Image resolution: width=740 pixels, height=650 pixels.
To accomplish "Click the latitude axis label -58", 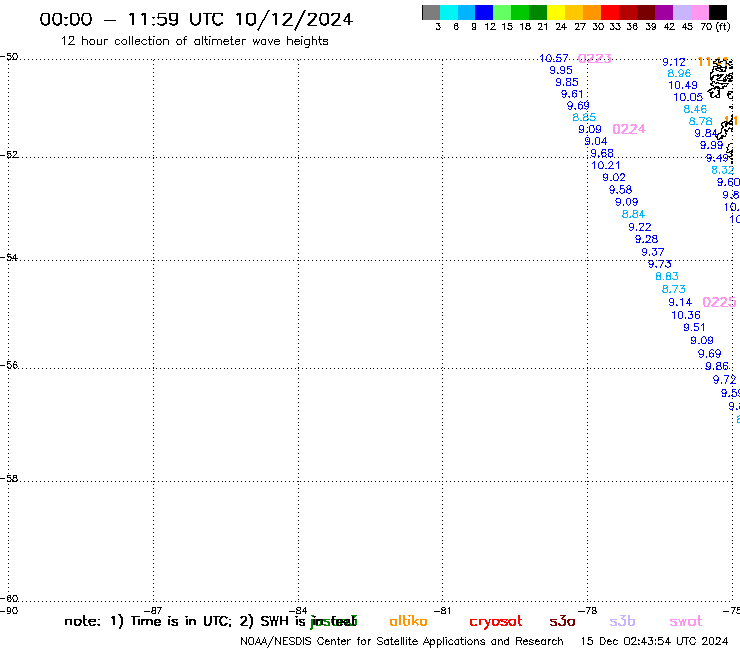I will coord(9,478).
